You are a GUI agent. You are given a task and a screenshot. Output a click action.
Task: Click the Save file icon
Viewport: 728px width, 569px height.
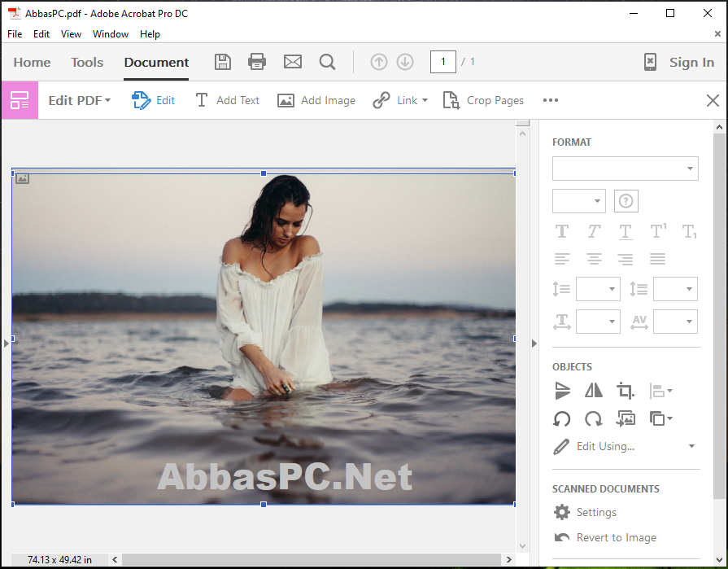[x=223, y=62]
